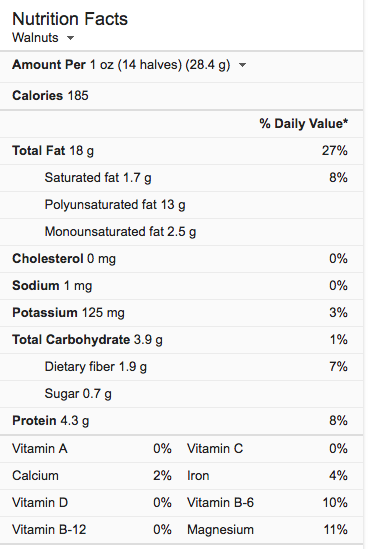Expand the serving size dropdown arrow

coord(242,65)
